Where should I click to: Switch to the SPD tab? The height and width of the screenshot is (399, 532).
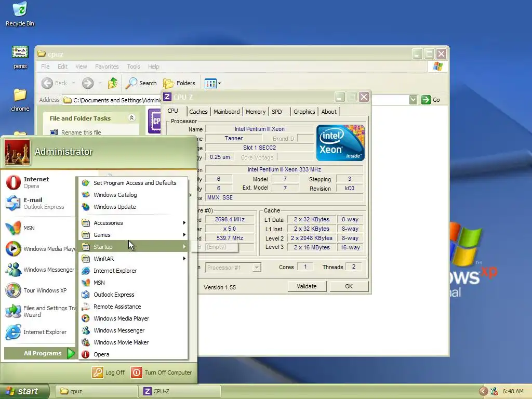click(x=277, y=112)
